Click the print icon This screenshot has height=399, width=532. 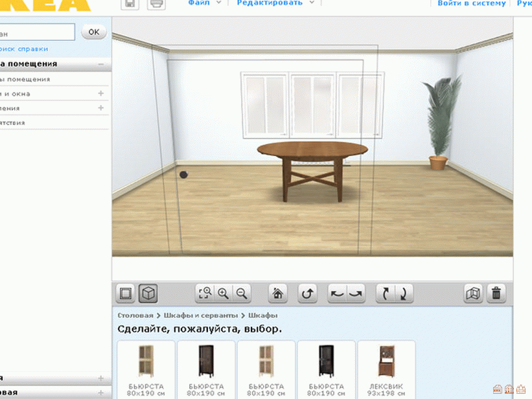coord(156,4)
